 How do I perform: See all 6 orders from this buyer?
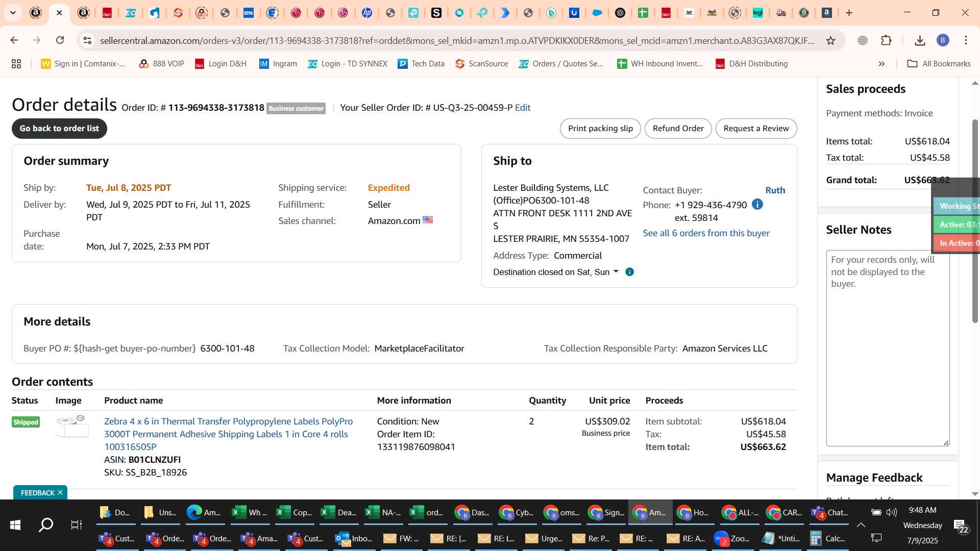tap(706, 233)
